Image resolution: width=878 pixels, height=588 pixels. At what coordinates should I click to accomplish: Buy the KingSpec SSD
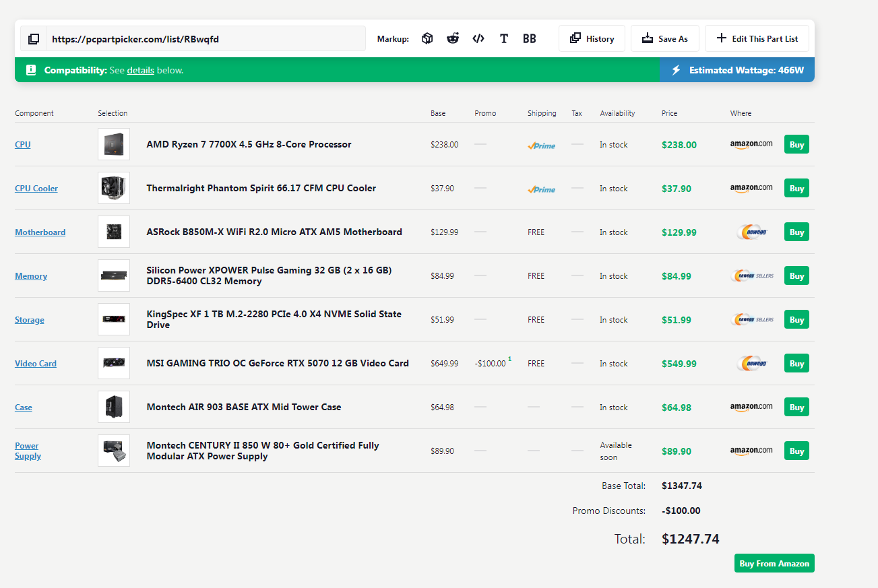tap(796, 319)
